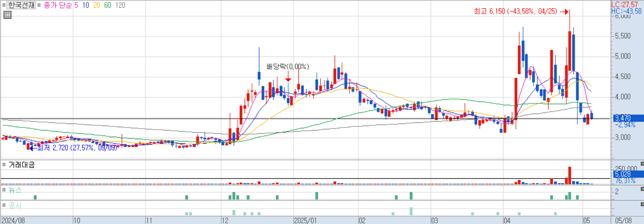Click the 05/08 current date label
644x224 pixels.
pyautogui.click(x=624, y=220)
